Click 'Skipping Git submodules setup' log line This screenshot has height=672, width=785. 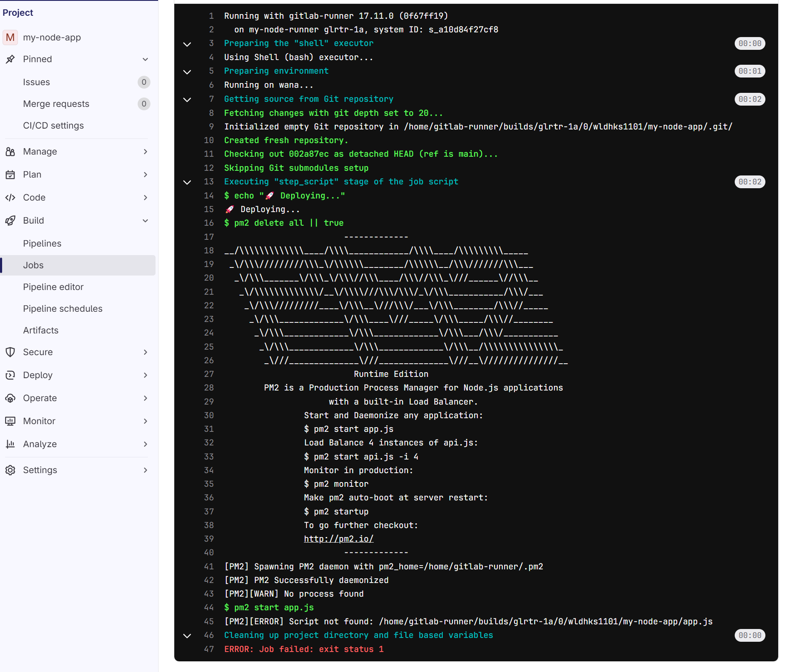point(296,168)
